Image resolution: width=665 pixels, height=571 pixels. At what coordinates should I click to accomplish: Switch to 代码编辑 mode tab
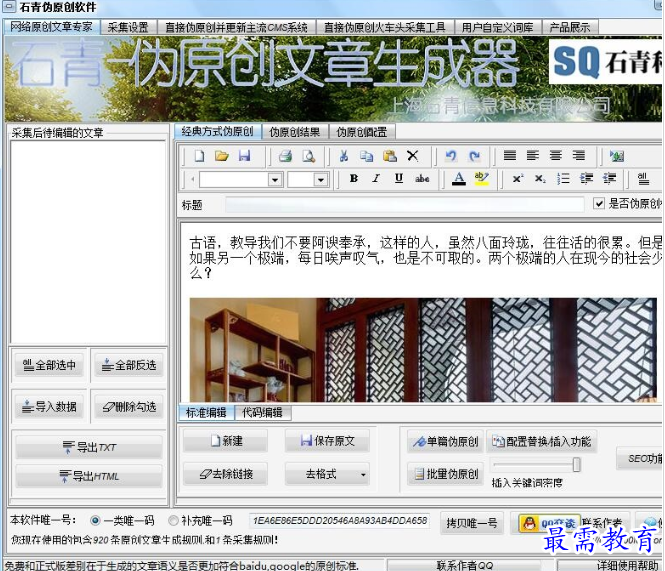262,413
